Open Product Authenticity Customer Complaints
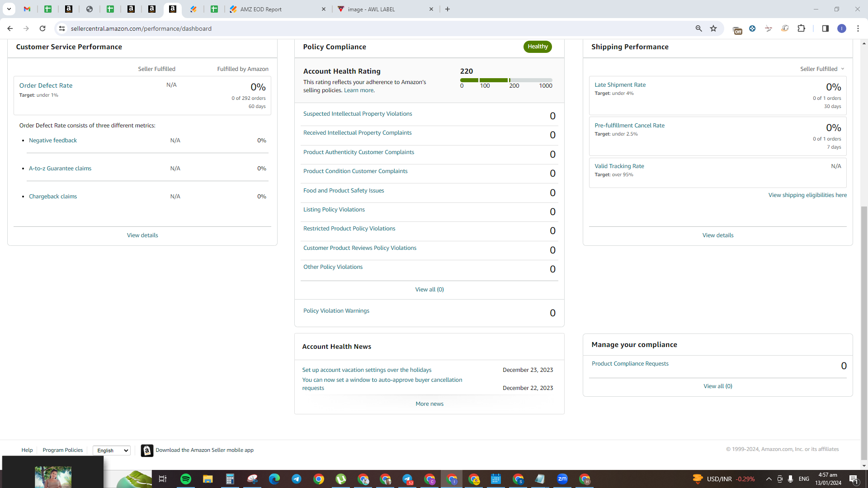 [x=359, y=152]
